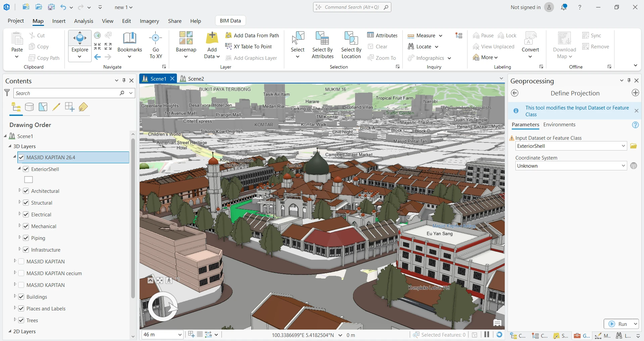Click the Contents search field
Viewport: 644px width, 341px height.
click(x=66, y=93)
